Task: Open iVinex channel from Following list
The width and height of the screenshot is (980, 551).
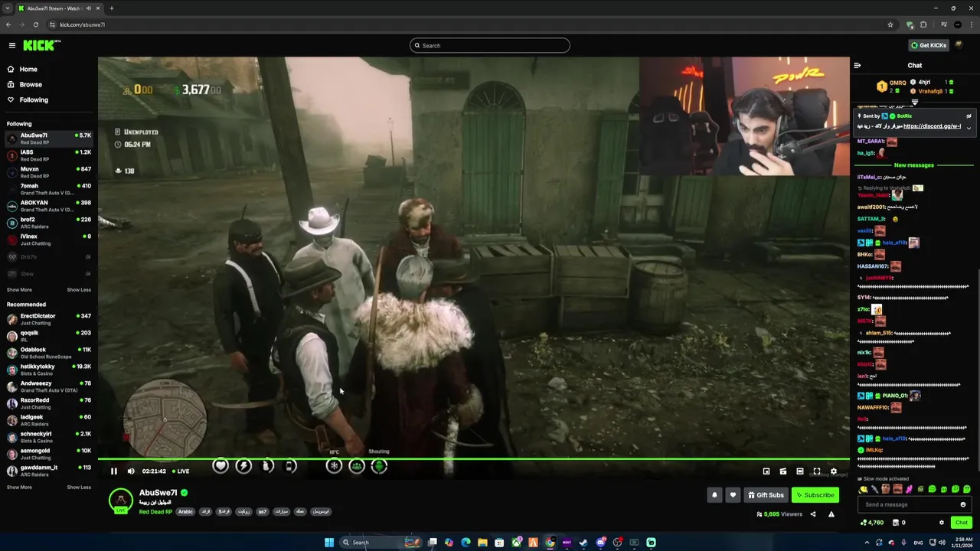Action: pos(49,240)
